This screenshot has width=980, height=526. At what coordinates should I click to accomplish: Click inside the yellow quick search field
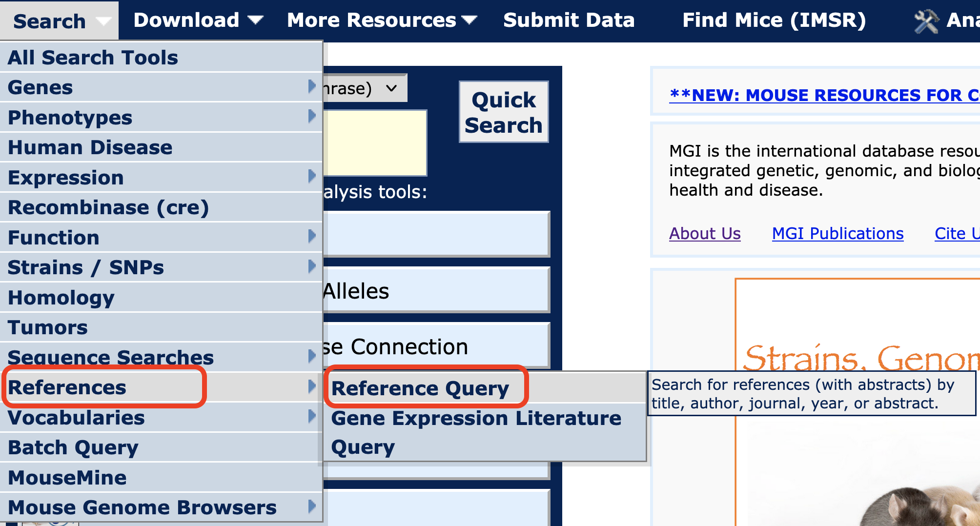click(x=375, y=142)
